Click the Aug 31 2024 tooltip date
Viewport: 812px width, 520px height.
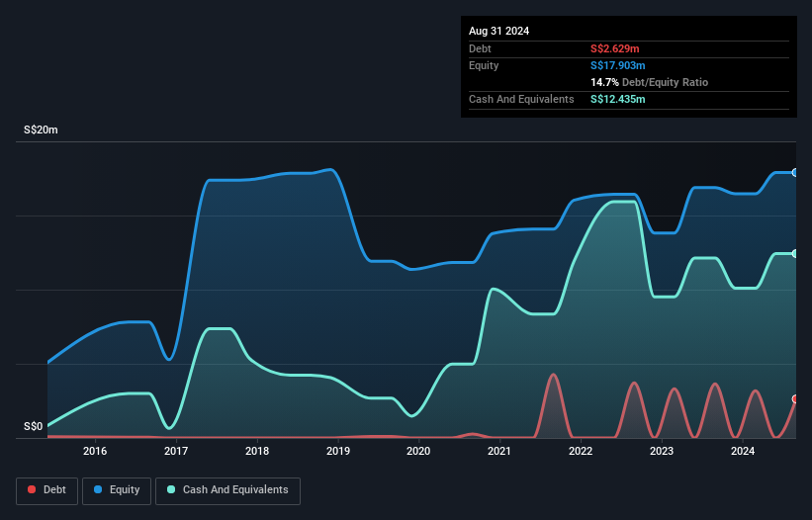(x=499, y=31)
